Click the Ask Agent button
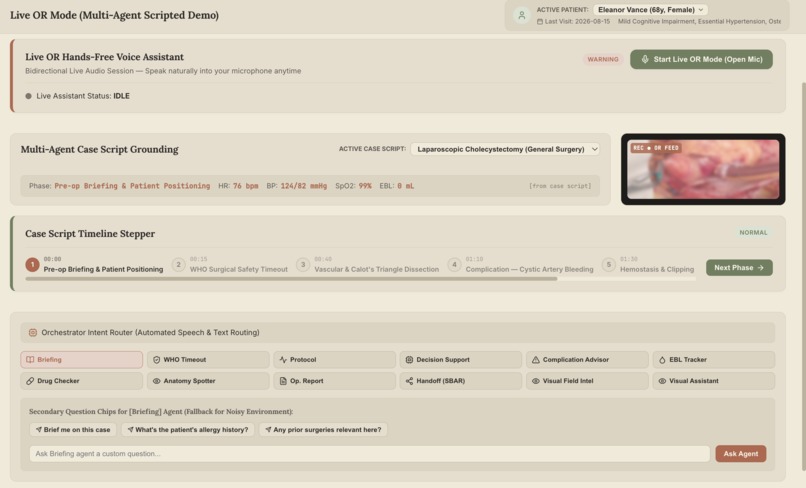The width and height of the screenshot is (806, 488). coord(741,454)
